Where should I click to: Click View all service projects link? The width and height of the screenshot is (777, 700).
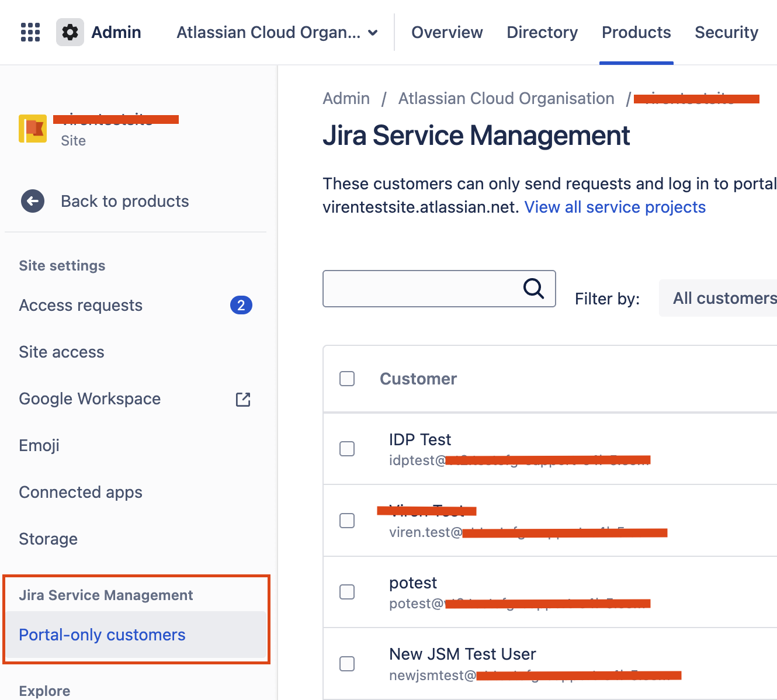(615, 207)
